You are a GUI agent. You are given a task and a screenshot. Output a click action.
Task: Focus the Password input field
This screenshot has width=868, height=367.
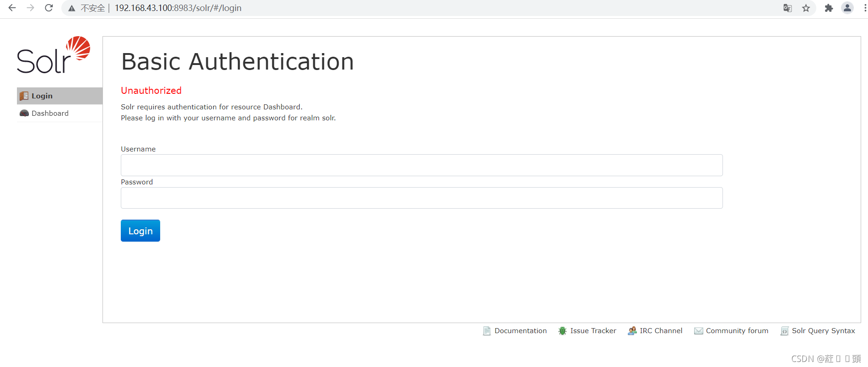pos(421,198)
